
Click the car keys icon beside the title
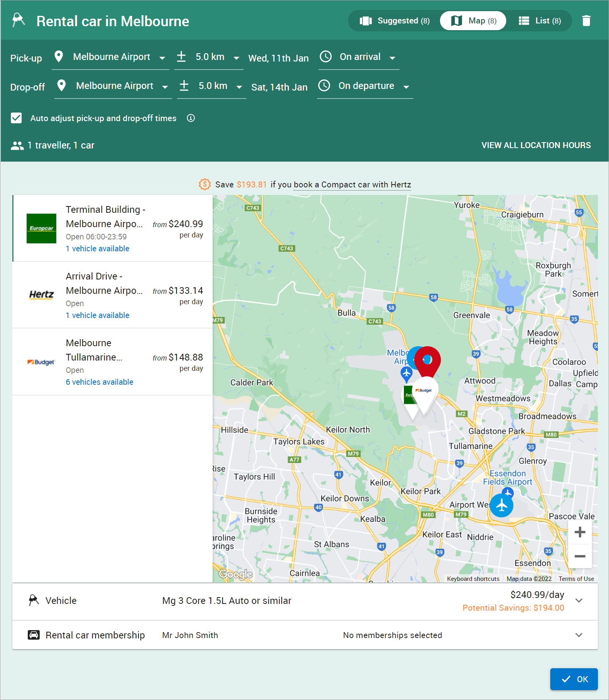point(19,20)
